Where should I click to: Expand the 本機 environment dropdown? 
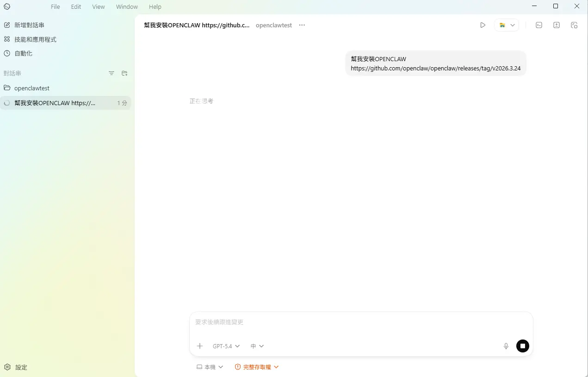pos(210,367)
